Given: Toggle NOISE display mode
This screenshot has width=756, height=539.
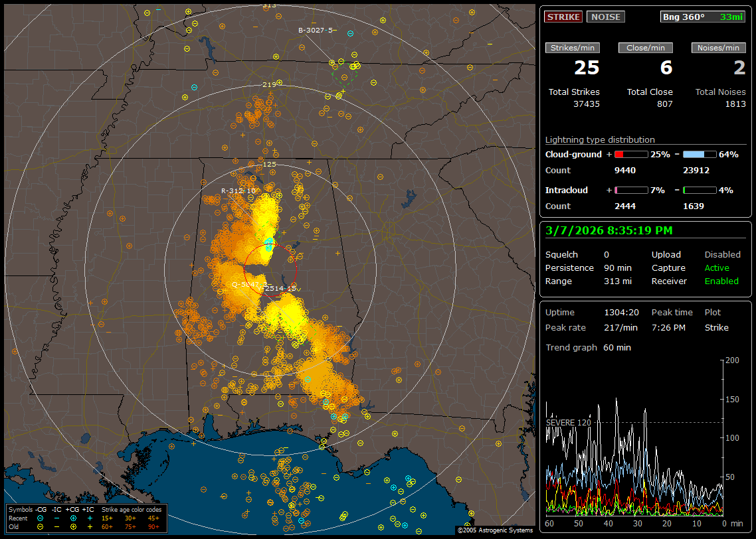Looking at the screenshot, I should click(x=605, y=17).
